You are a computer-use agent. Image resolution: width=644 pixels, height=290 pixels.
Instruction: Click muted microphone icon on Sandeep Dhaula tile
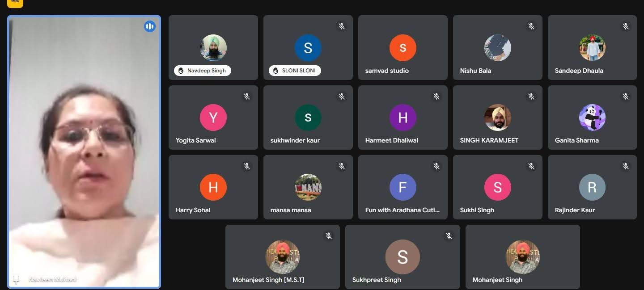click(x=626, y=26)
